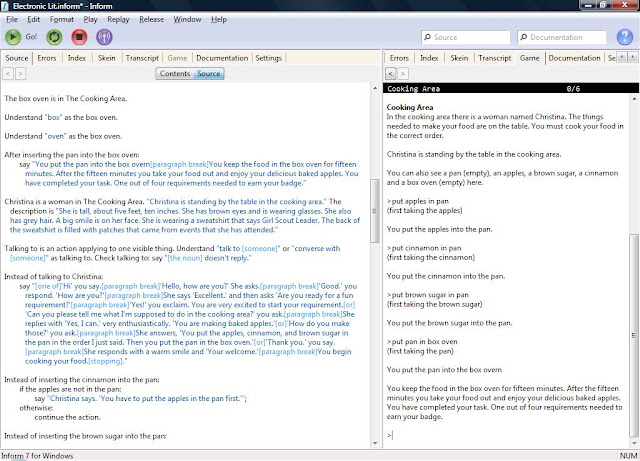640x461 pixels.
Task: Click the NUM indicator in status bar
Action: 629,456
